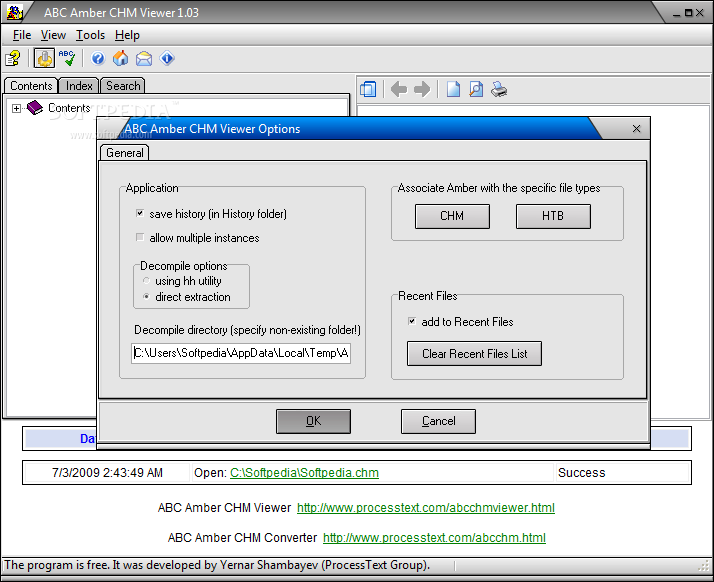714x582 pixels.
Task: Open the Tools menu
Action: coord(90,35)
